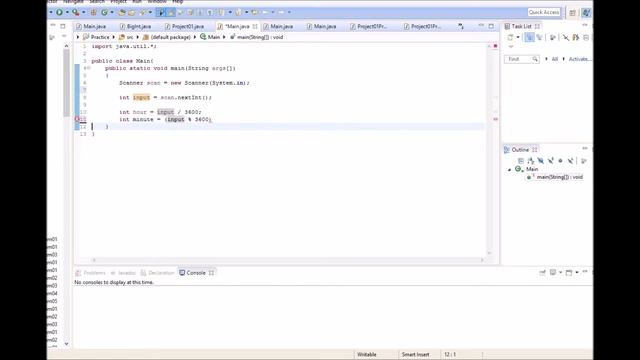
Task: Click the New Java Package toolbar icon
Action: [x=93, y=12]
